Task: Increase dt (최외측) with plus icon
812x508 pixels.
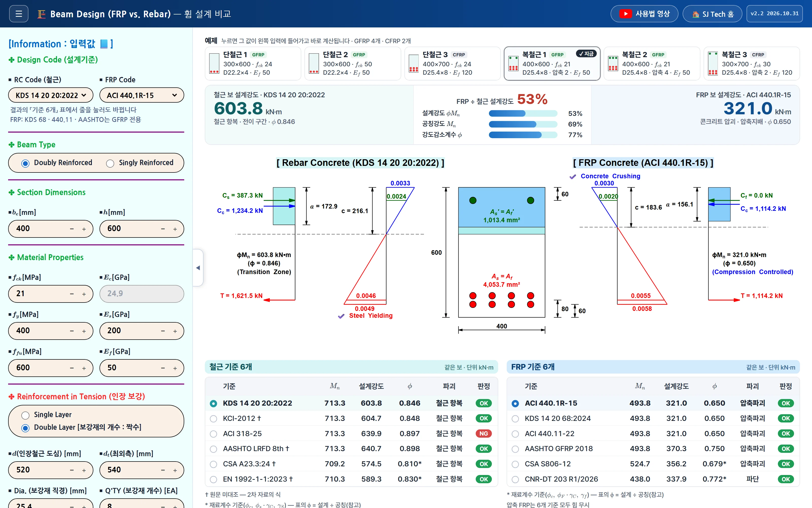Action: point(175,470)
